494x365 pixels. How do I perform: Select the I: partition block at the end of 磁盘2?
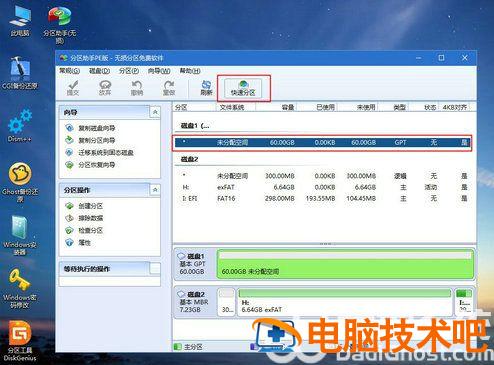coord(464,302)
